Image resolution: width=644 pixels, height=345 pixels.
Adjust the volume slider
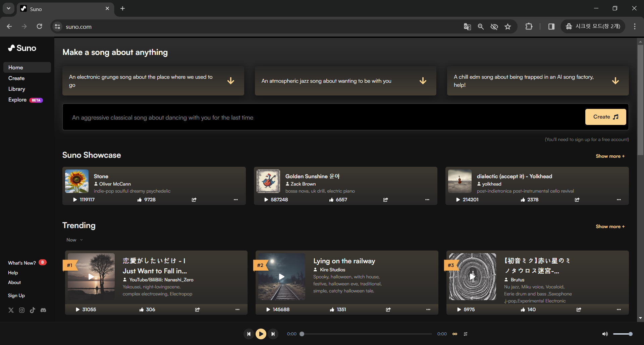623,334
